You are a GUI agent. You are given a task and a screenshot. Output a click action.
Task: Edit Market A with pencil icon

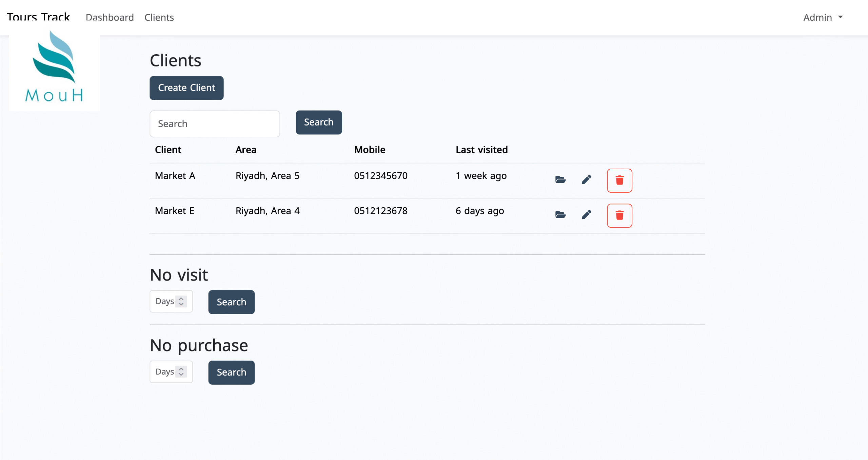click(587, 179)
